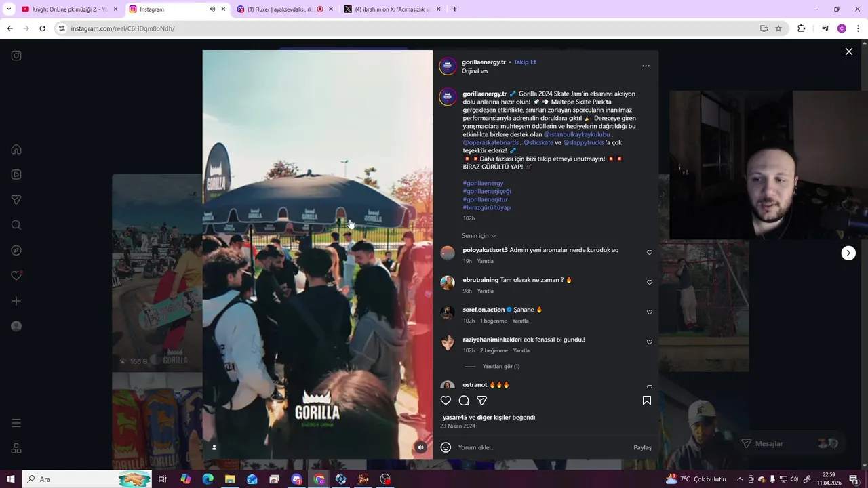868x488 pixels.
Task: Open the three-dot post options menu
Action: click(646, 66)
